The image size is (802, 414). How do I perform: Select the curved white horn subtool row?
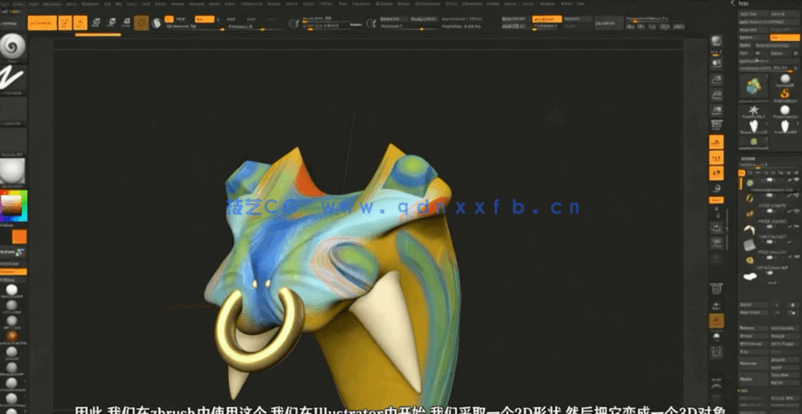point(771,229)
